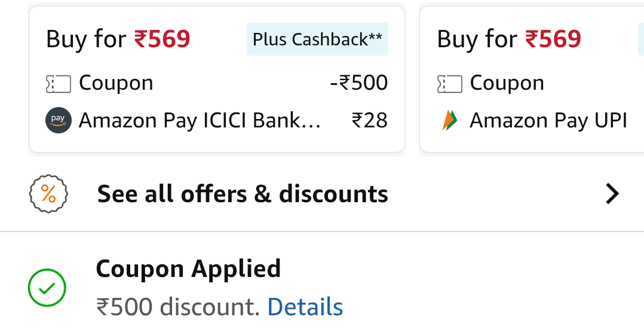Click the green Coupon Applied checkmark
The image size is (644, 332).
[x=47, y=288]
